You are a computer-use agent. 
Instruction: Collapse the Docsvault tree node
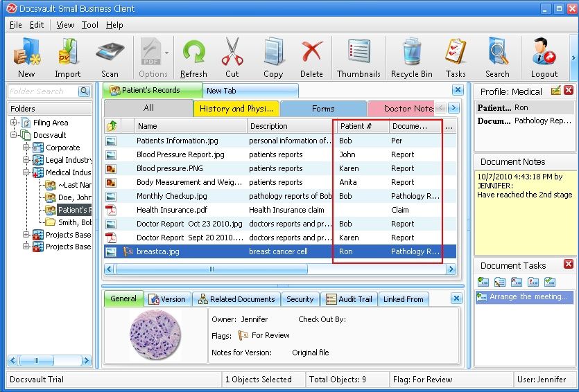[x=14, y=134]
